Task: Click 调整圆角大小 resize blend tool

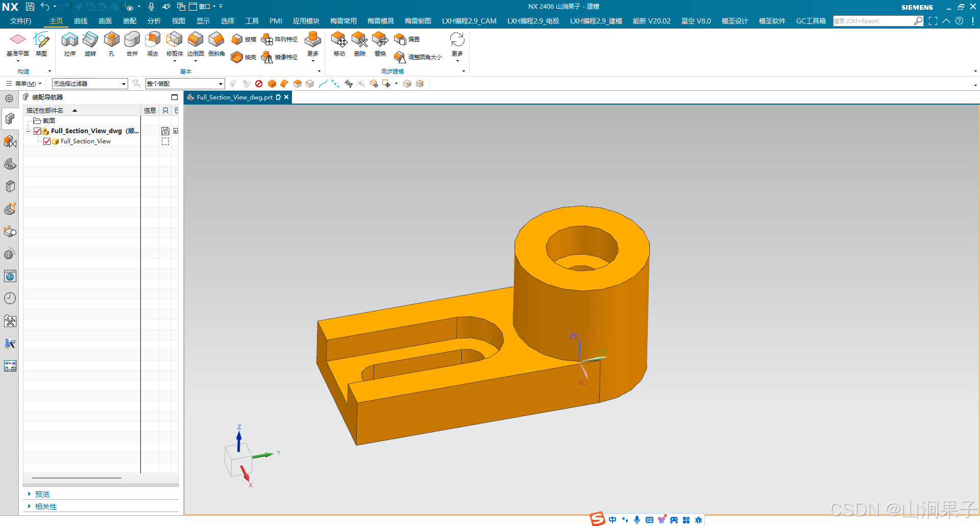Action: click(418, 57)
